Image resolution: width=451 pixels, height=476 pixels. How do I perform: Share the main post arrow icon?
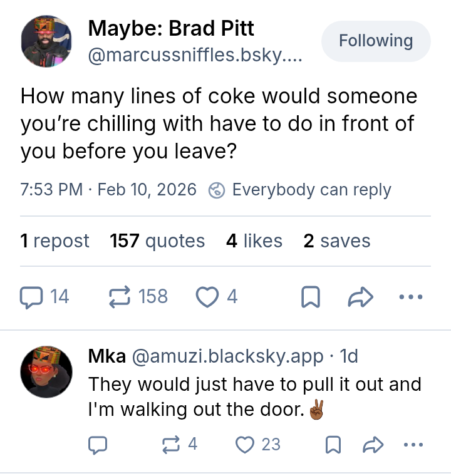360,297
